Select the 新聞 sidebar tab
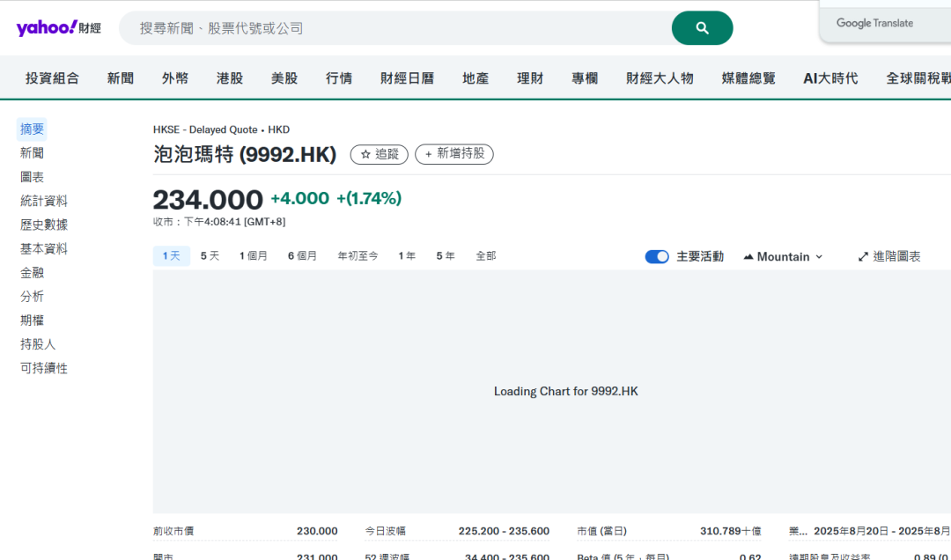Image resolution: width=951 pixels, height=560 pixels. [x=32, y=153]
